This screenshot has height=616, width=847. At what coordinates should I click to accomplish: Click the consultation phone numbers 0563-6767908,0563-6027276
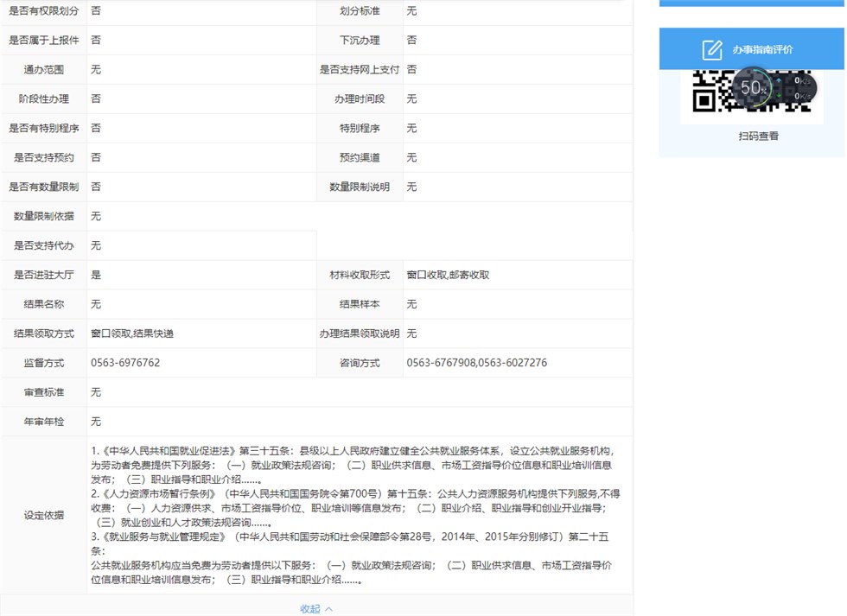click(x=476, y=363)
